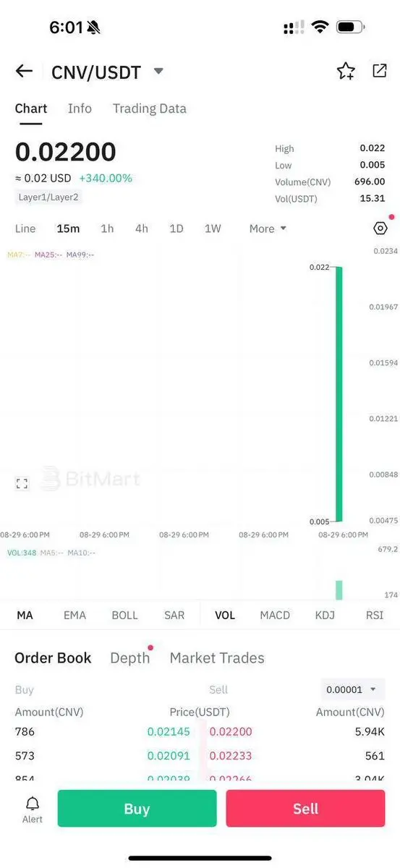400x868 pixels.
Task: Switch to the Trading Data tab
Action: coord(150,109)
